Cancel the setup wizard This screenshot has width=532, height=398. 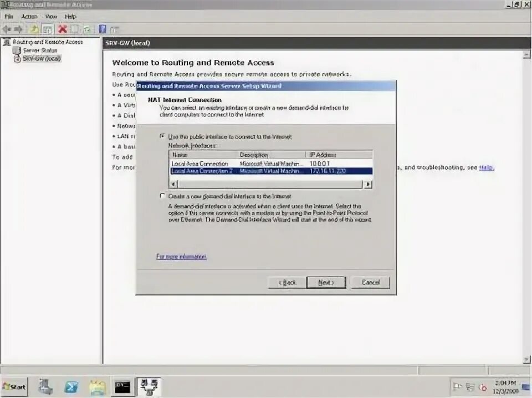tap(371, 282)
